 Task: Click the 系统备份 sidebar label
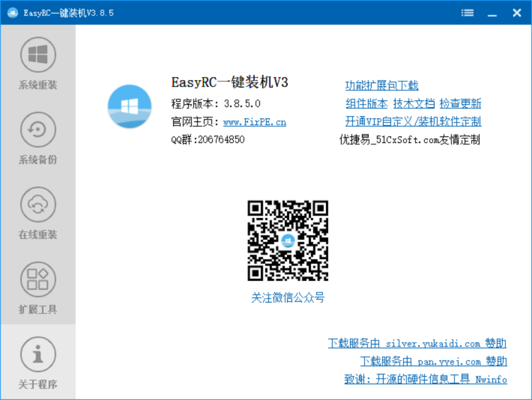tap(38, 160)
